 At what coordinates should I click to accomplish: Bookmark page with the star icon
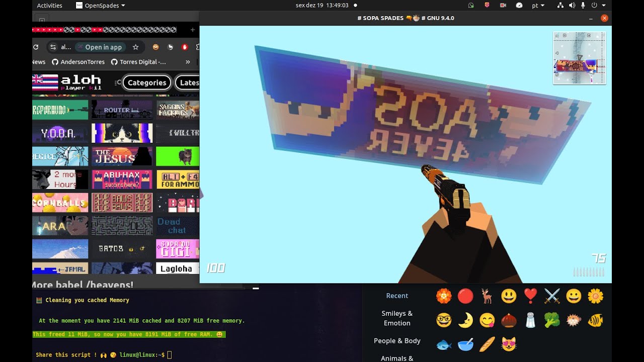click(135, 47)
